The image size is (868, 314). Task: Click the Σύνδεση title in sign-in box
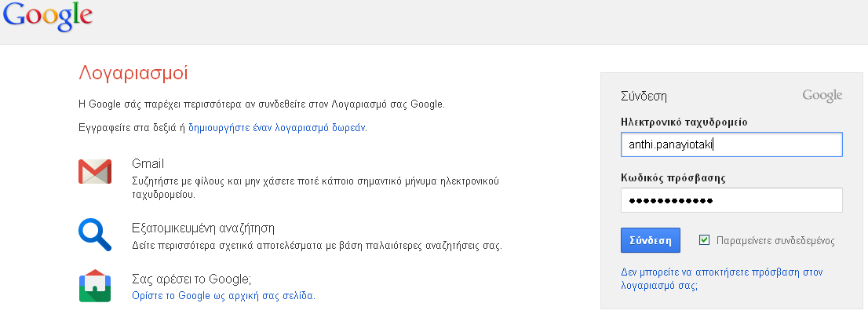click(644, 97)
